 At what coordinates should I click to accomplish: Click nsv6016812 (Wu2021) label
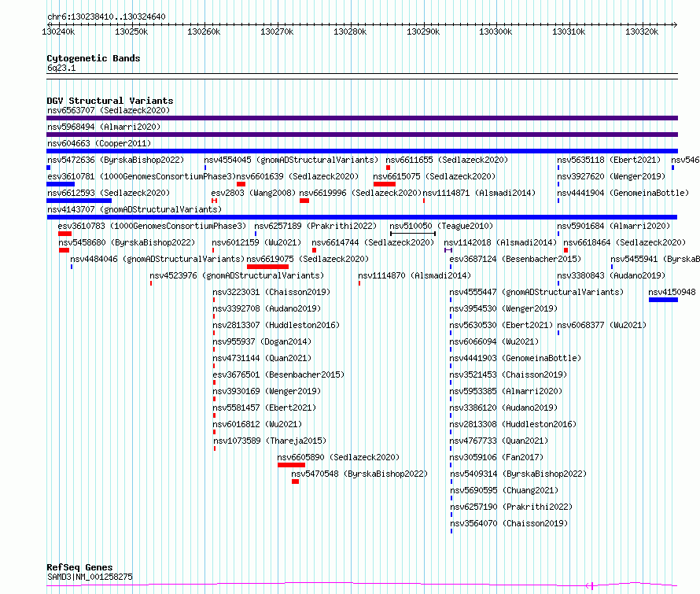tap(257, 424)
